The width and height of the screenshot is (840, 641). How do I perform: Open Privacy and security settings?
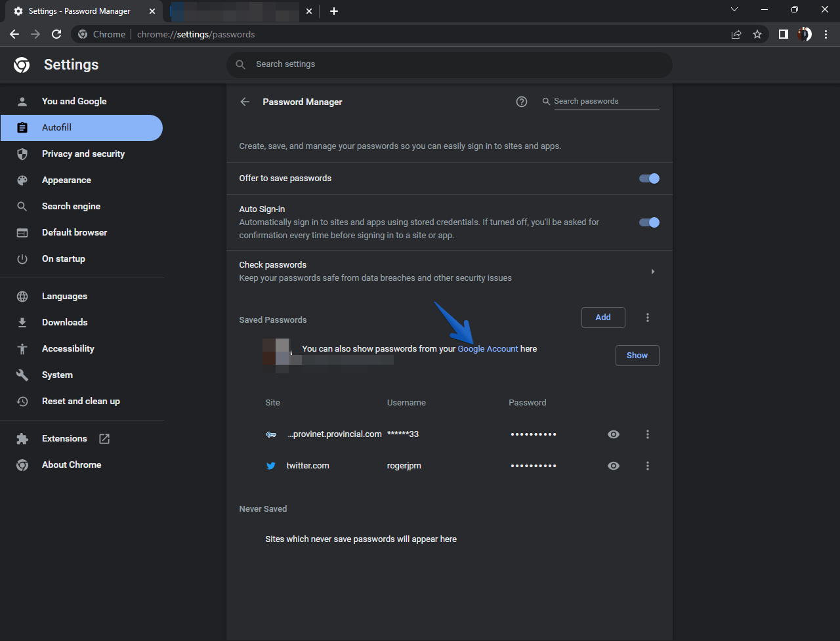point(83,154)
